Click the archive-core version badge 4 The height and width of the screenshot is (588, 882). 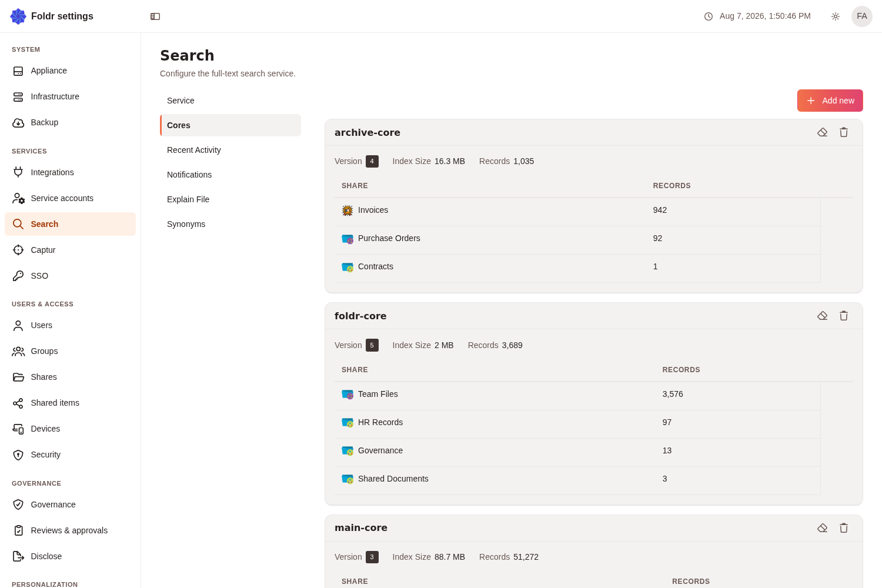(372, 161)
